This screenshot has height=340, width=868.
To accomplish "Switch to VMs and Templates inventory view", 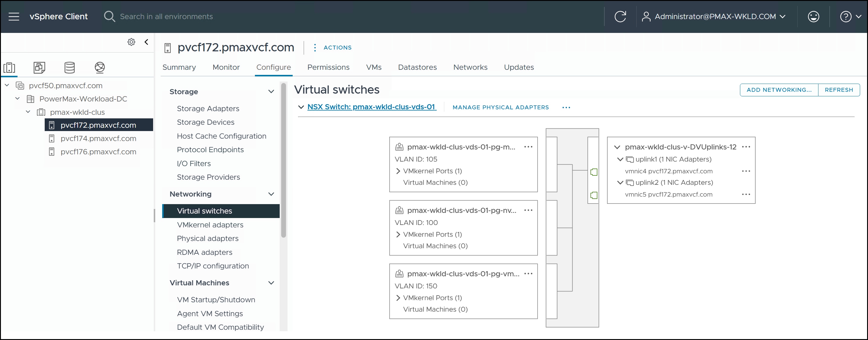I will (x=39, y=67).
